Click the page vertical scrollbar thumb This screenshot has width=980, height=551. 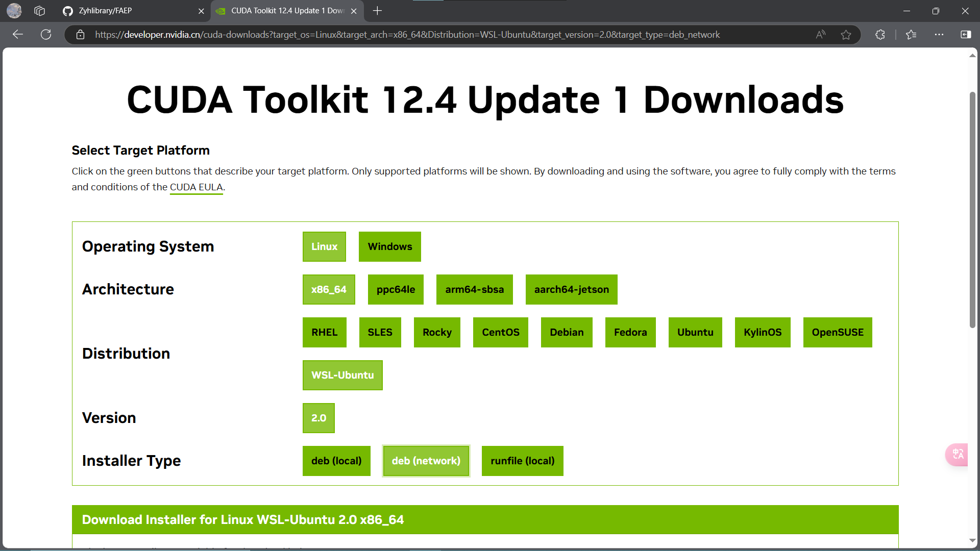(972, 209)
